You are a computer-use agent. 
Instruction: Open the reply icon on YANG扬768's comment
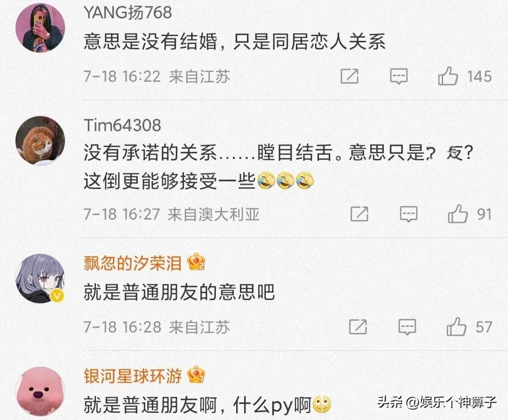tap(398, 76)
